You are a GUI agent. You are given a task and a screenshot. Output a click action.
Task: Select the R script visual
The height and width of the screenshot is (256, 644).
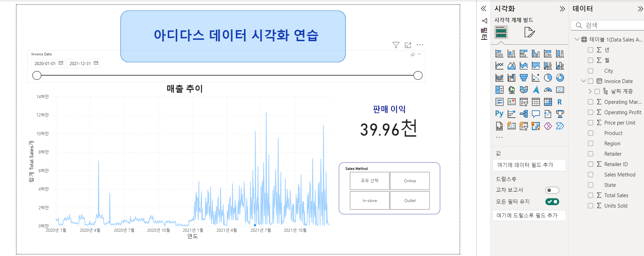tap(560, 102)
